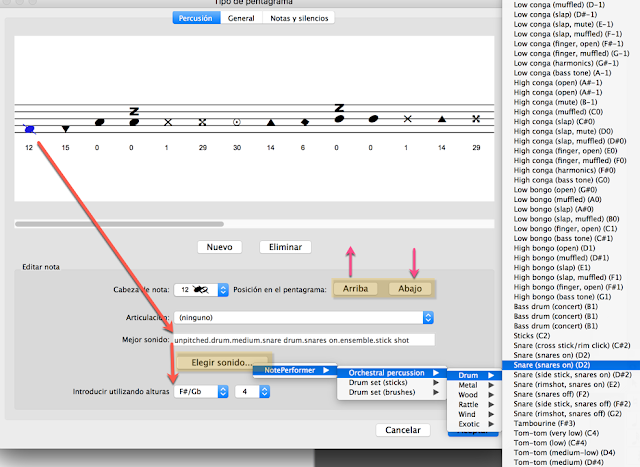Open the Notas y silencios tab
The width and height of the screenshot is (640, 467).
[299, 18]
